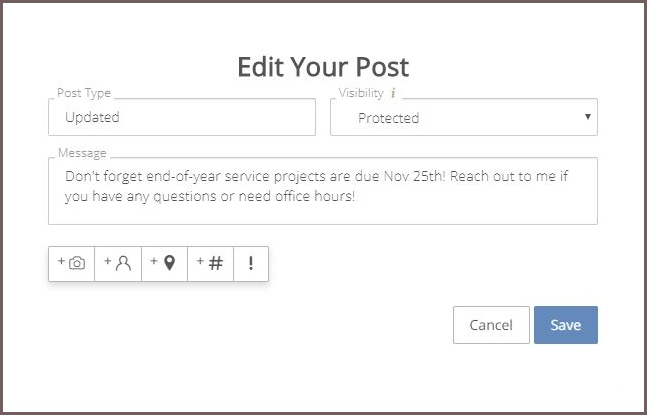The image size is (647, 415).
Task: Click the Message field label
Action: click(82, 153)
